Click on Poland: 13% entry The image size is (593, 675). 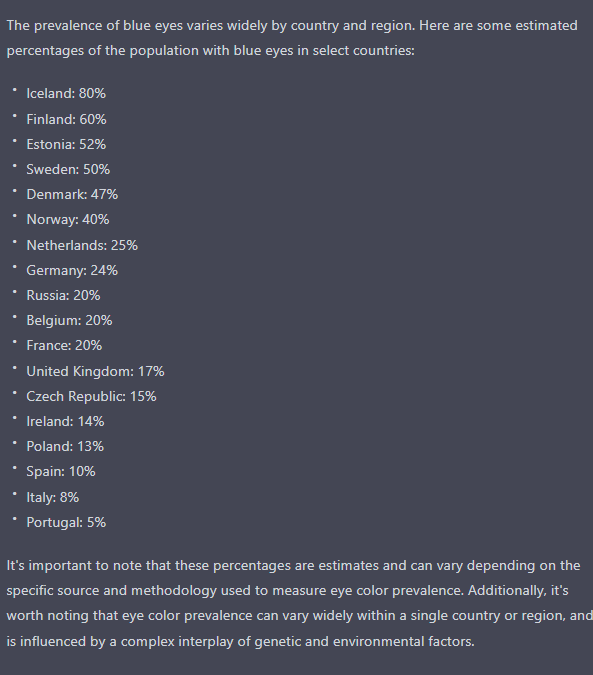[x=65, y=446]
